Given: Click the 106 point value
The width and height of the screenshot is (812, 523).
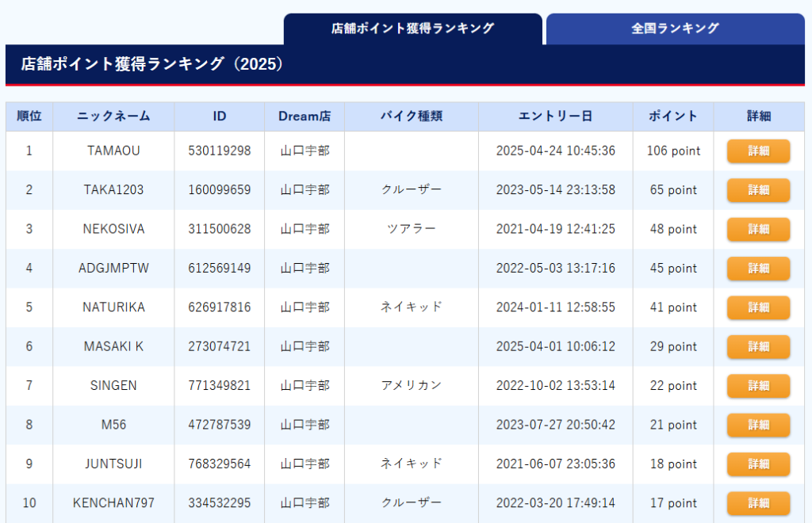Looking at the screenshot, I should click(x=673, y=151).
